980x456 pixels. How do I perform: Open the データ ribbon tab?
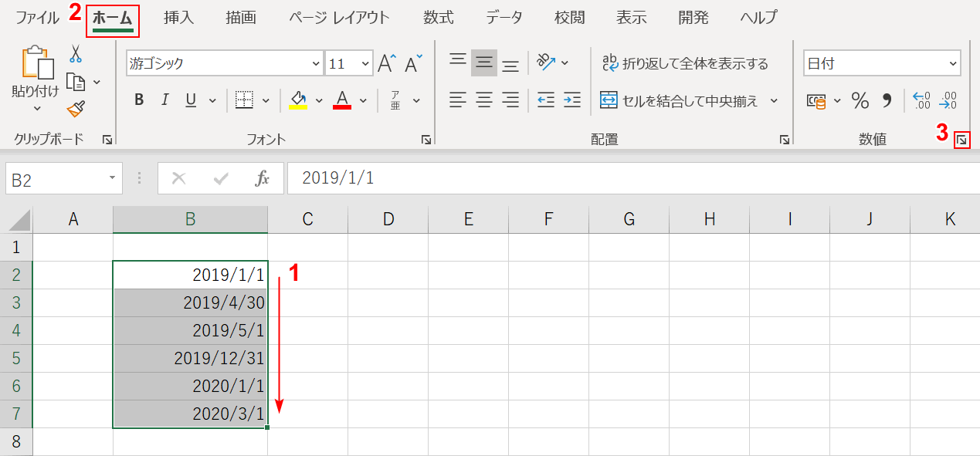pyautogui.click(x=504, y=17)
